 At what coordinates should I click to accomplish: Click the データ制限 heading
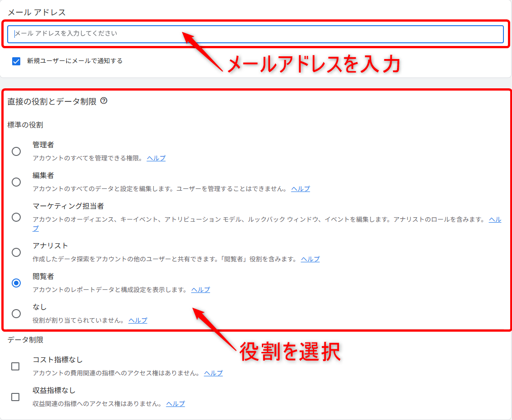[25, 340]
